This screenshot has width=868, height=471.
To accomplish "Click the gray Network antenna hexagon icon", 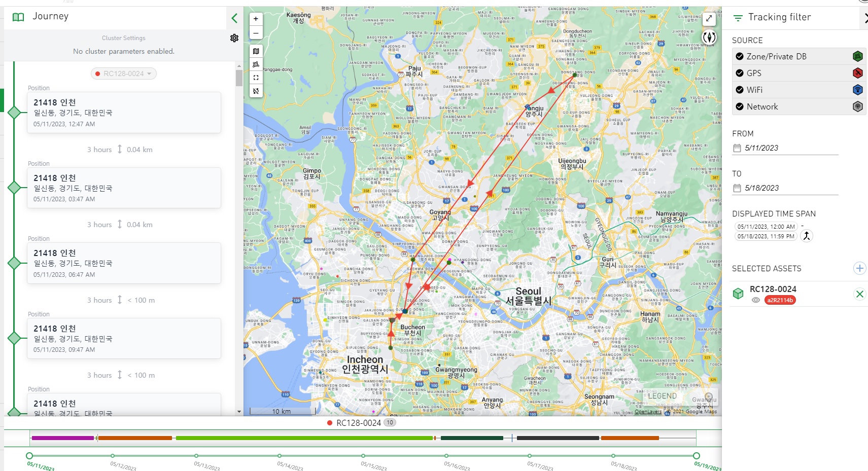I will 857,106.
